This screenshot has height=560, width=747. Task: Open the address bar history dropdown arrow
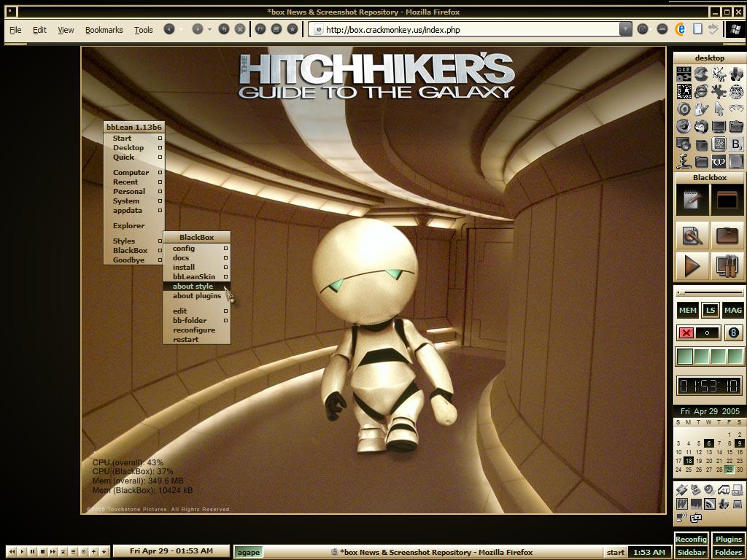[x=625, y=29]
